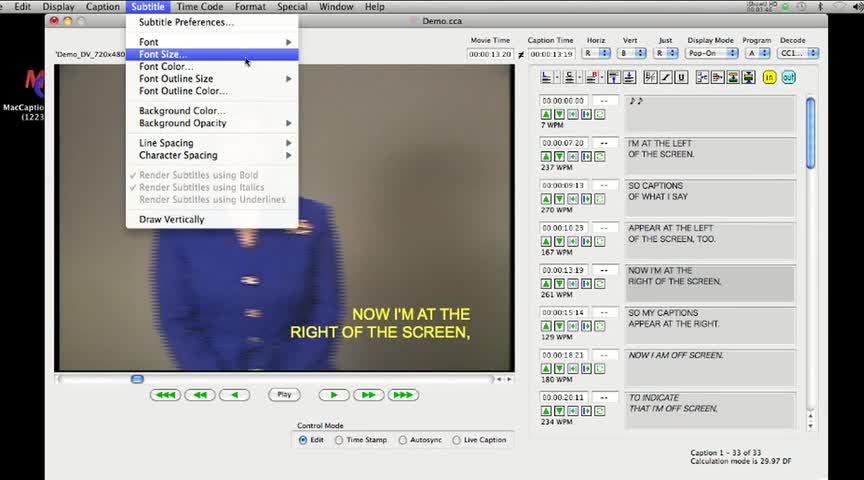Open the Horiz dropdown
The image size is (864, 480).
[597, 53]
